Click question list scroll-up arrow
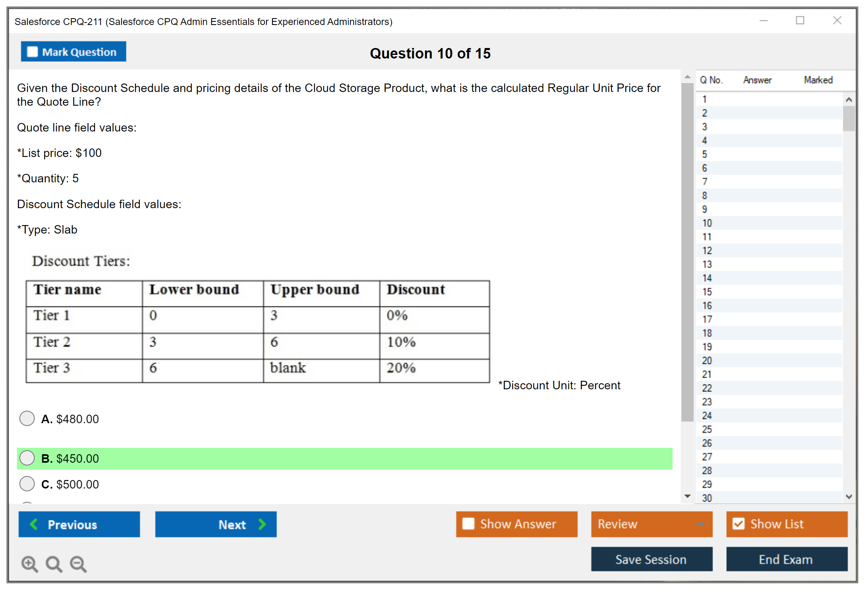This screenshot has width=868, height=593. point(849,100)
